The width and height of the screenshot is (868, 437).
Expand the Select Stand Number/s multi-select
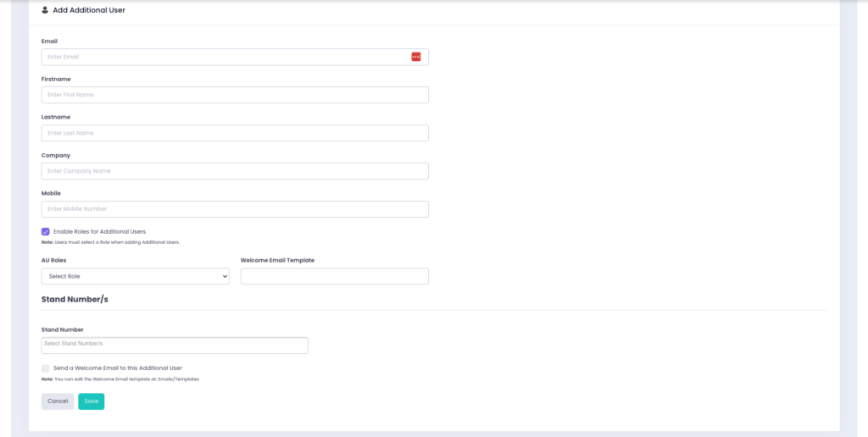(x=175, y=346)
